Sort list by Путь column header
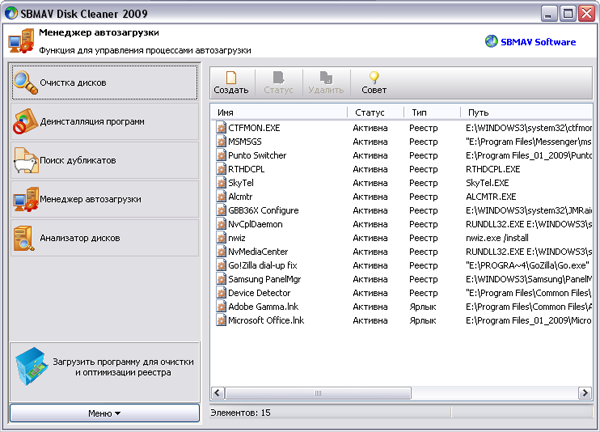 click(x=527, y=112)
